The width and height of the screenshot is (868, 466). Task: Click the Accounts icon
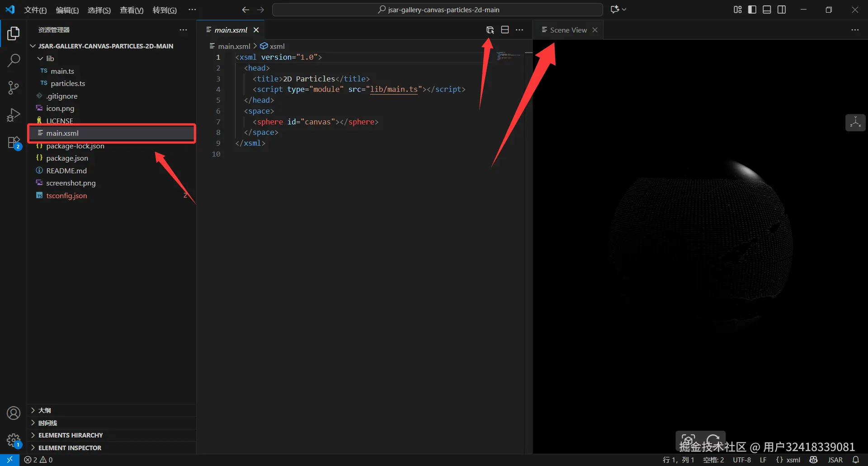click(x=14, y=413)
